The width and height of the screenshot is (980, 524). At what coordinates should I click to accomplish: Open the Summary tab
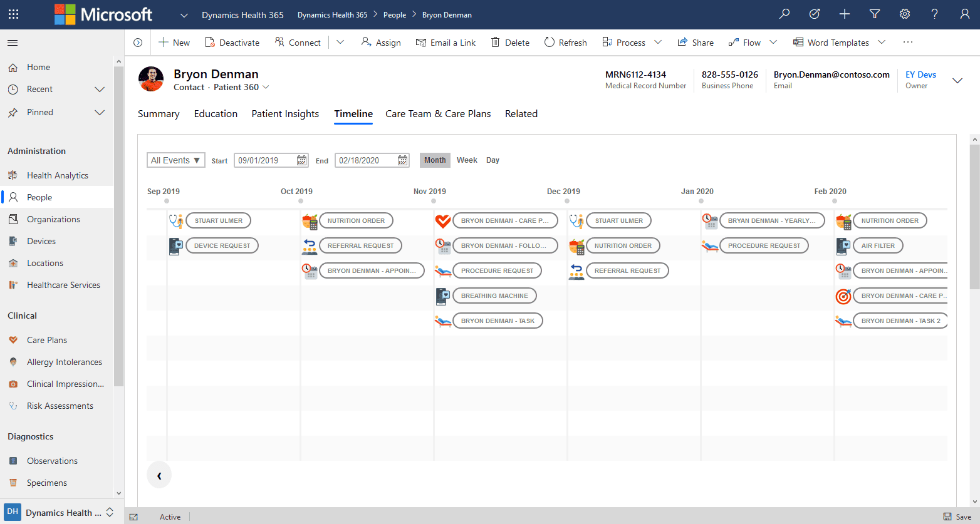click(159, 114)
